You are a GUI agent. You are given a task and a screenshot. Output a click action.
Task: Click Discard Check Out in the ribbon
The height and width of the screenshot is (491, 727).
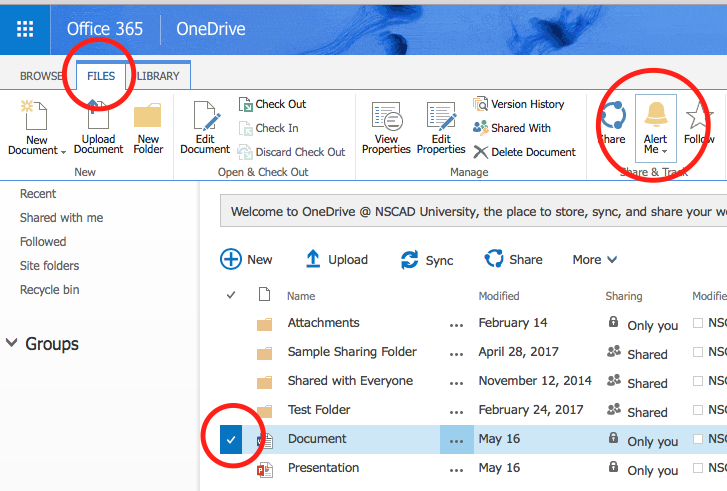(291, 152)
